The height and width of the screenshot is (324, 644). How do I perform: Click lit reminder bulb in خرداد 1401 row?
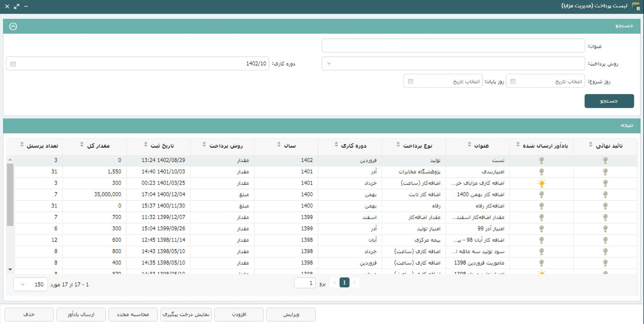coord(541,183)
